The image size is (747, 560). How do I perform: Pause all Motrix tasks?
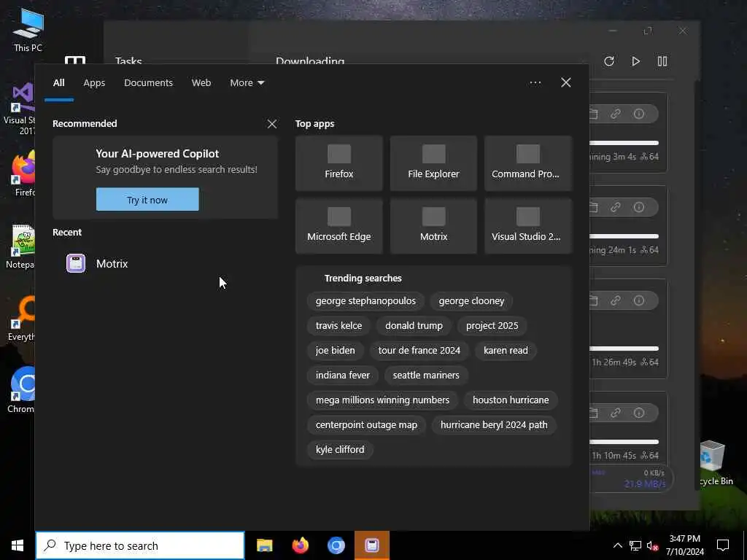click(662, 61)
